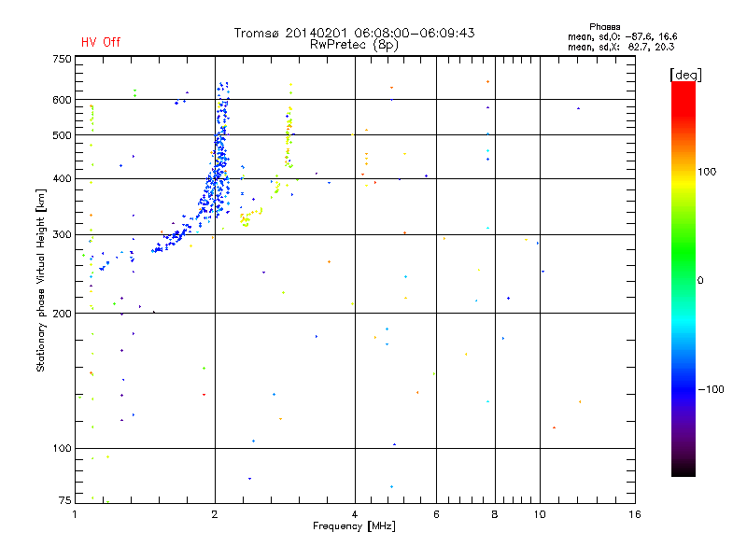The height and width of the screenshot is (560, 747).
Task: Click the x-axis '4' label
Action: (355, 514)
